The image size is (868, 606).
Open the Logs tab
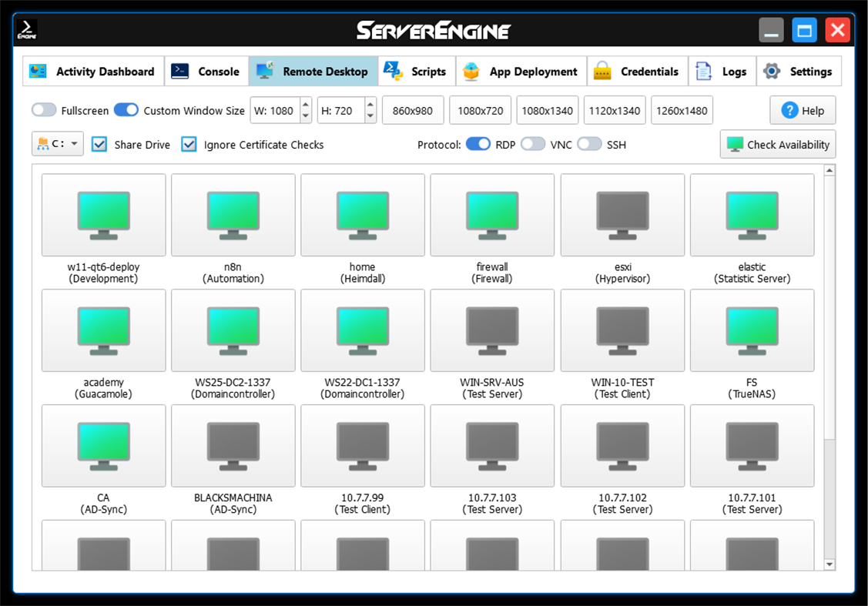coord(722,71)
